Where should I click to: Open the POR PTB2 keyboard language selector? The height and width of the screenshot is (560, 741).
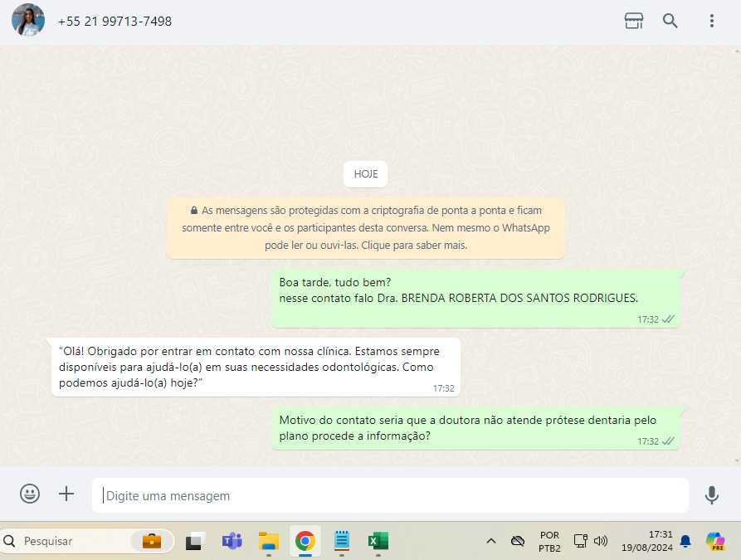[x=549, y=542]
